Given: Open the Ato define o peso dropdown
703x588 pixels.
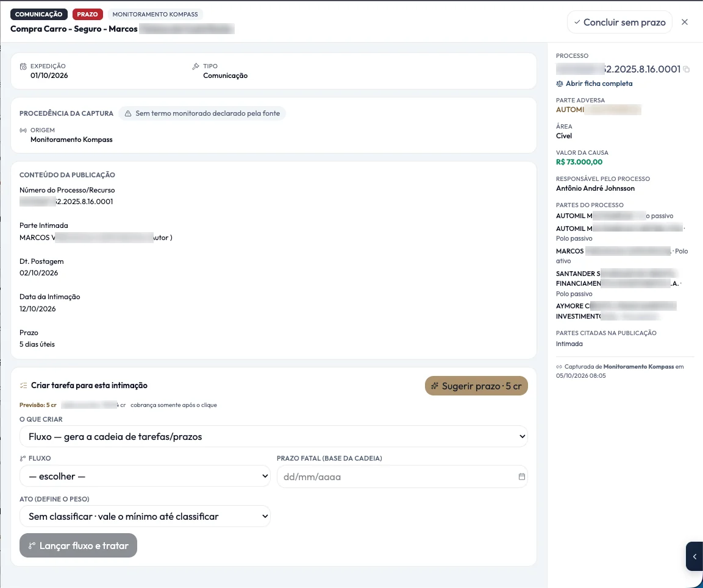Looking at the screenshot, I should 145,516.
